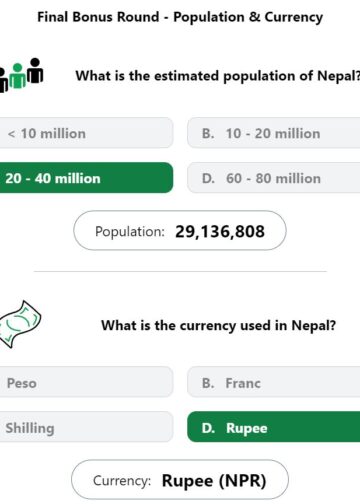
Task: Pick the highlighted '20 - 40 million' answer
Action: [x=86, y=178]
